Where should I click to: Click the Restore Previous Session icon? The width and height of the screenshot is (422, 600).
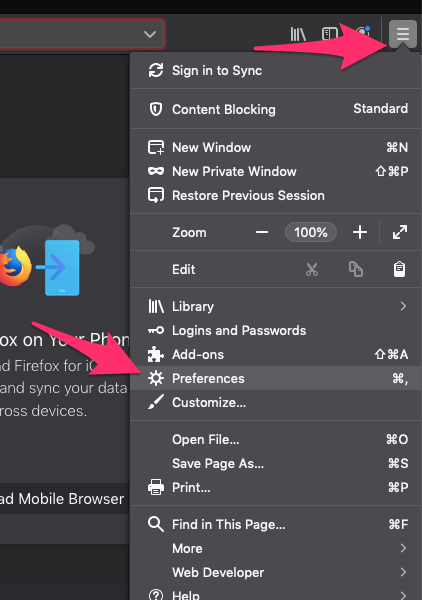point(156,196)
